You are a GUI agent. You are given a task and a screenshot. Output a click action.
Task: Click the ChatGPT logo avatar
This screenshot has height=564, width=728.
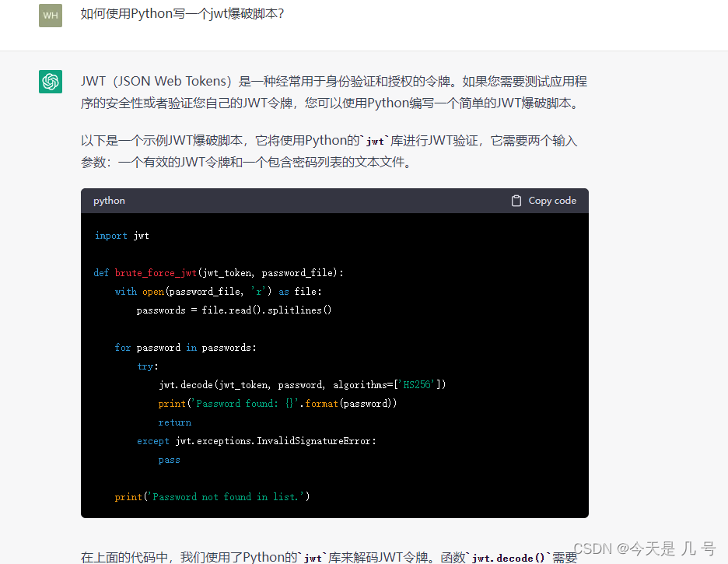(50, 82)
